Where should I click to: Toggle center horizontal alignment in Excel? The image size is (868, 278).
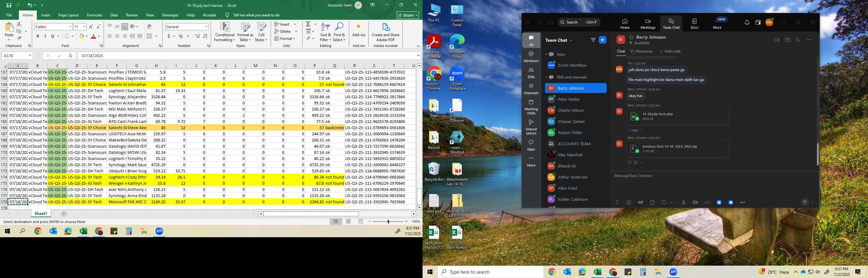click(x=117, y=36)
